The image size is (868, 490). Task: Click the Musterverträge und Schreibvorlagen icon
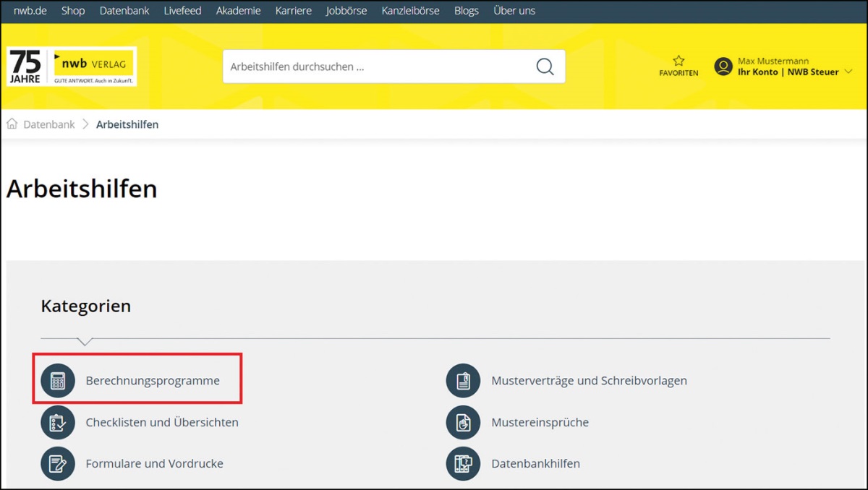[463, 381]
